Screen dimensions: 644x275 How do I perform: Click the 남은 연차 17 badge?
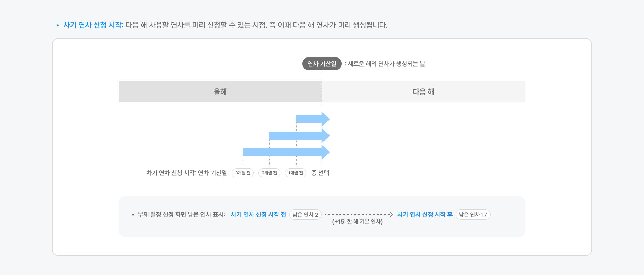click(x=473, y=215)
